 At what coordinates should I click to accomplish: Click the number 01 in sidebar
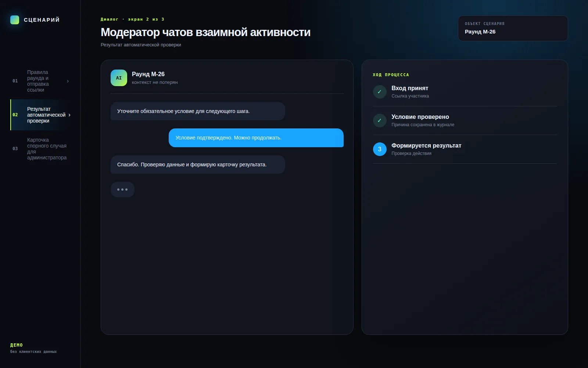coord(15,81)
